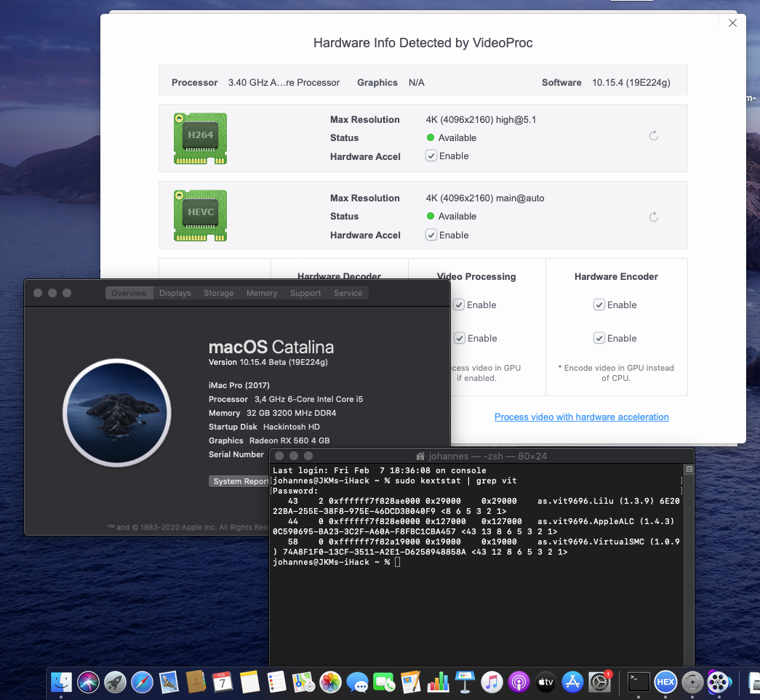Follow 'Process video with hardware acceleration' link
This screenshot has height=700, width=760.
click(581, 417)
